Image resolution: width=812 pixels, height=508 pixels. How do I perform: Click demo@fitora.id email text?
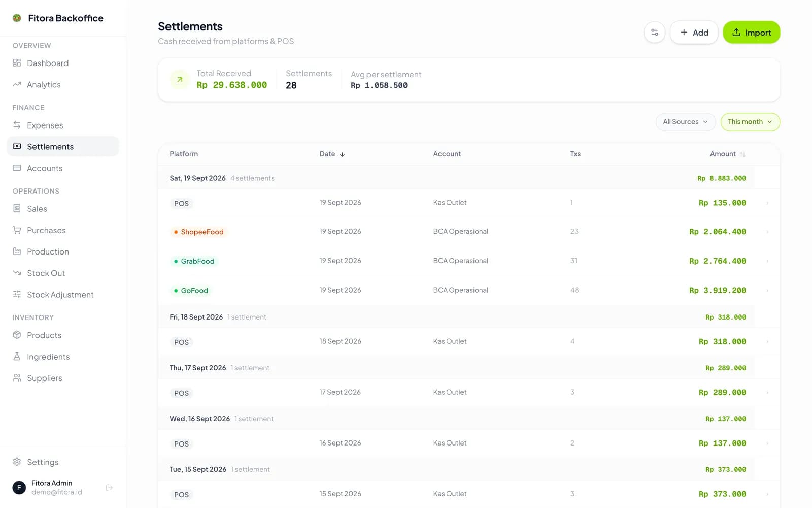pos(56,492)
